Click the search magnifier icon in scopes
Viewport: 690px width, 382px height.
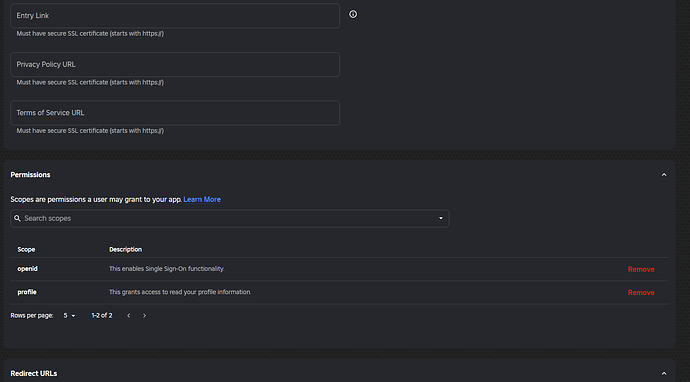(x=17, y=218)
